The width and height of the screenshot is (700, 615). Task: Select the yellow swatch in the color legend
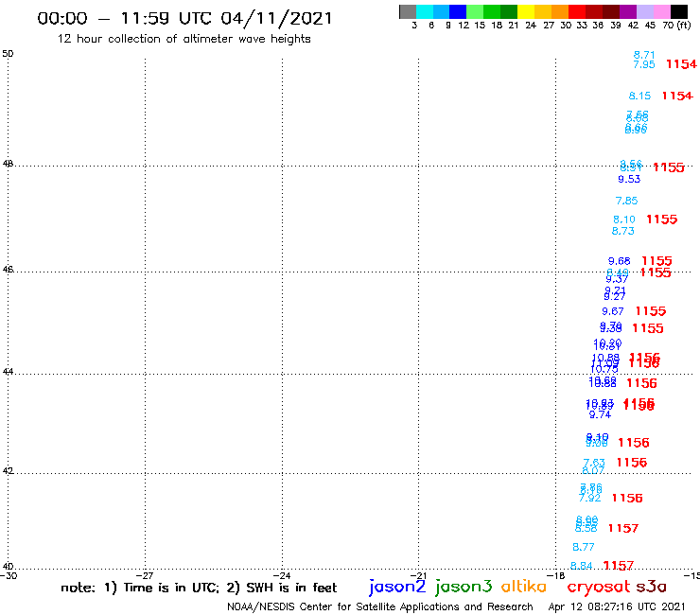coord(526,11)
